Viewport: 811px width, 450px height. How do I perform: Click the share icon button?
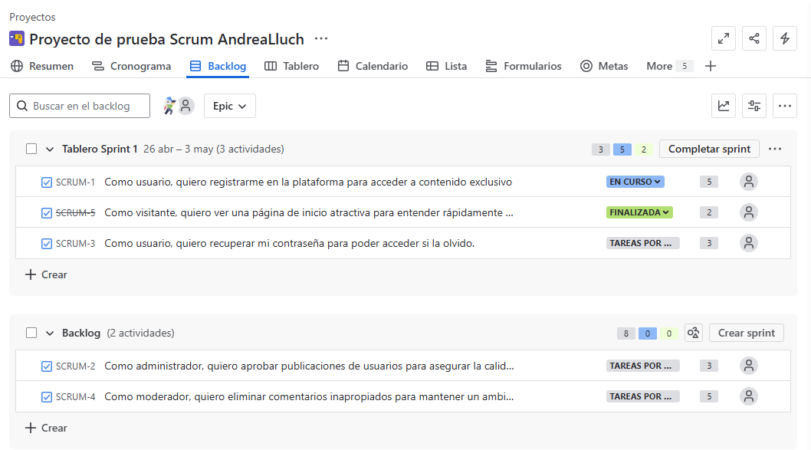pos(754,38)
